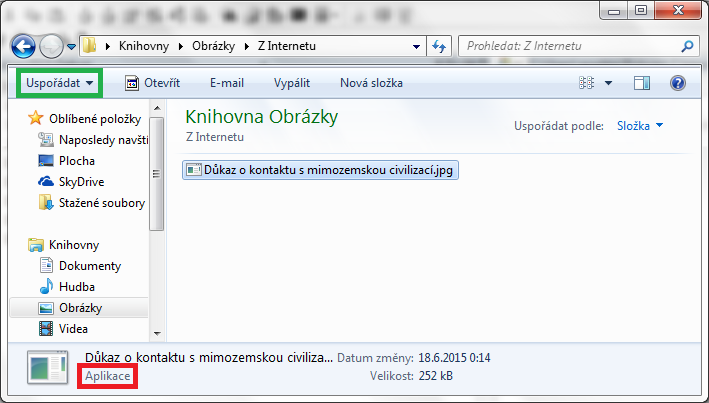Expand the view options dropdown arrow
709x403 pixels.
click(x=609, y=83)
